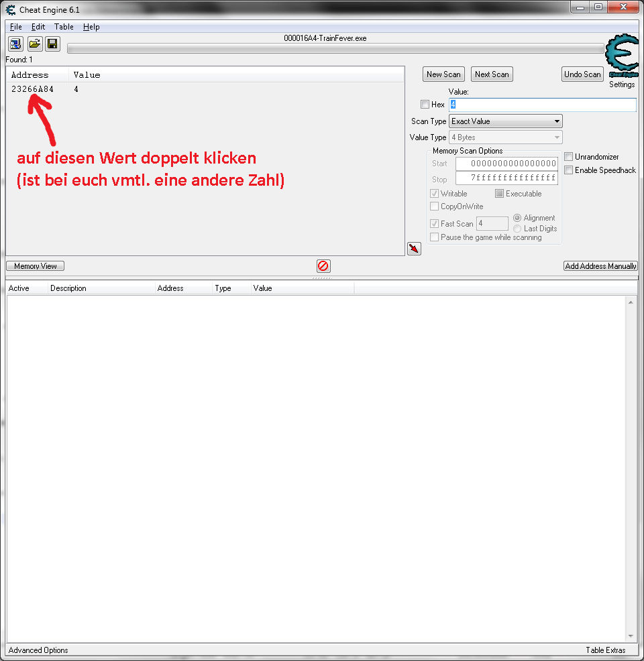
Task: Toggle the Executable checkbox
Action: tap(499, 194)
